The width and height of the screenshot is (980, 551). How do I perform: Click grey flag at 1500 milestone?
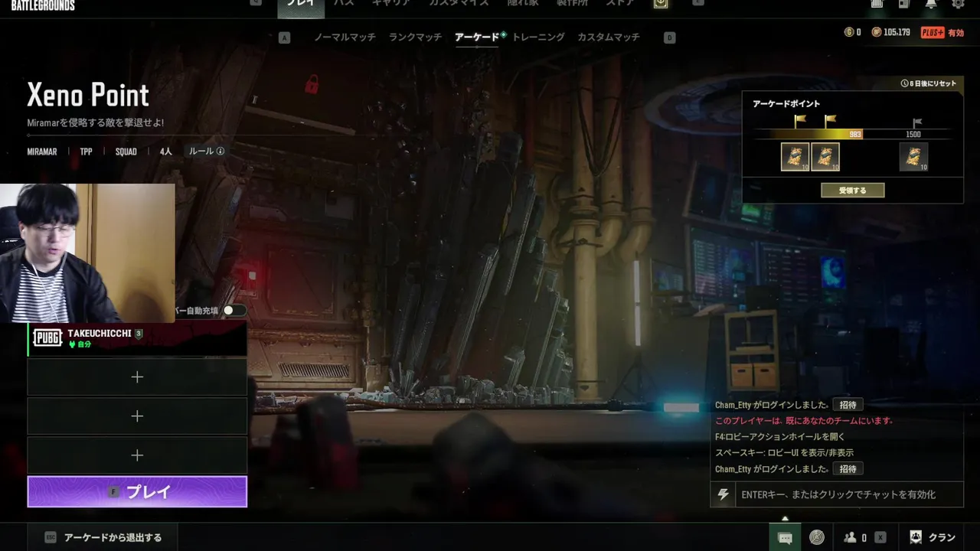(x=917, y=122)
